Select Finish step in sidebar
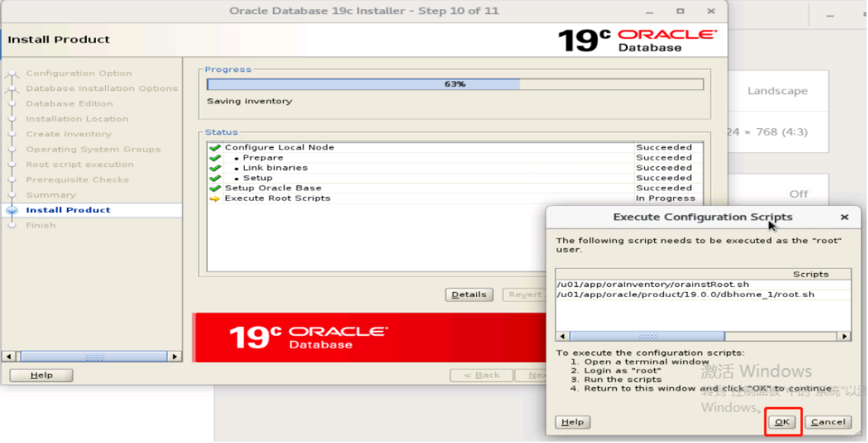 point(40,225)
